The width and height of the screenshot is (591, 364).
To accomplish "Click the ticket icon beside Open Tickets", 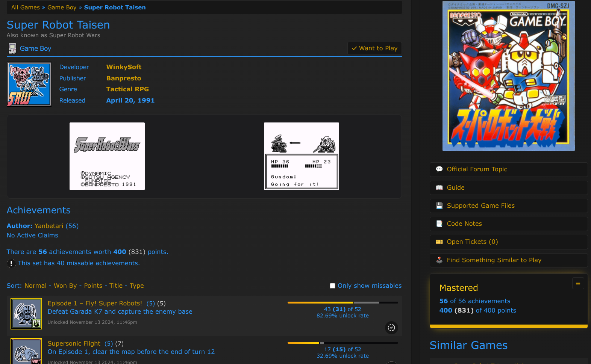I will coord(439,242).
